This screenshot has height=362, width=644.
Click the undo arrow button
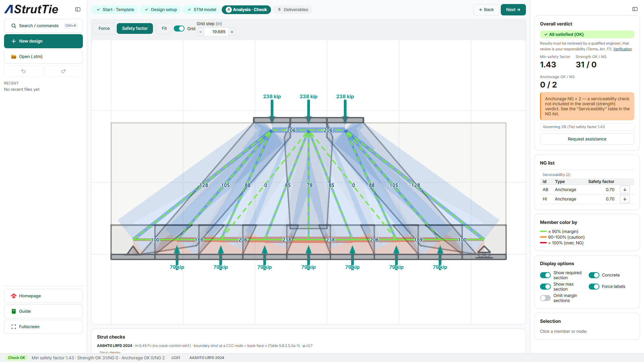[23, 71]
